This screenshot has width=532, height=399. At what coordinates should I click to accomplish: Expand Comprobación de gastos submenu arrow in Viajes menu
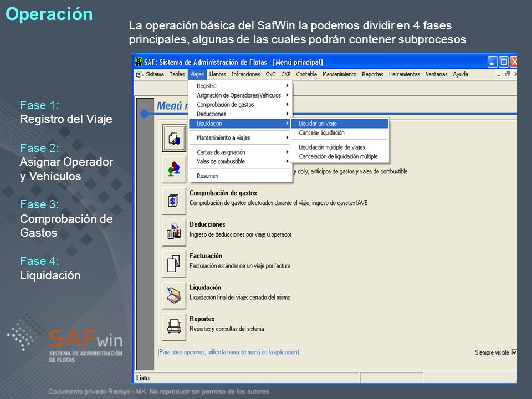[287, 105]
